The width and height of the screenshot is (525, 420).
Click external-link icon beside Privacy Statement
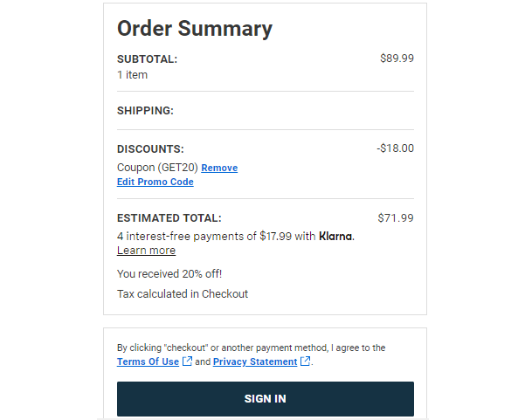(305, 361)
